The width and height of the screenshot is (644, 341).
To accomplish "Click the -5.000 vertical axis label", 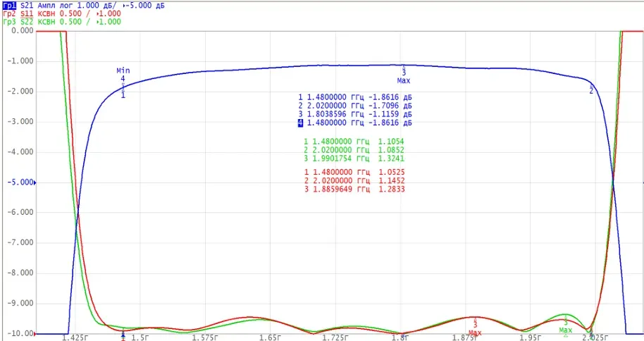I will point(20,182).
